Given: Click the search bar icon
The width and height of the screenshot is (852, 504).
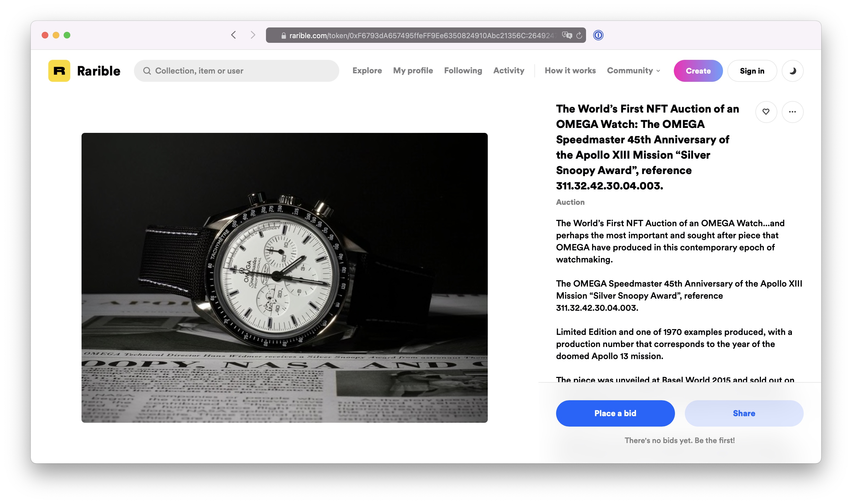Looking at the screenshot, I should [x=148, y=71].
